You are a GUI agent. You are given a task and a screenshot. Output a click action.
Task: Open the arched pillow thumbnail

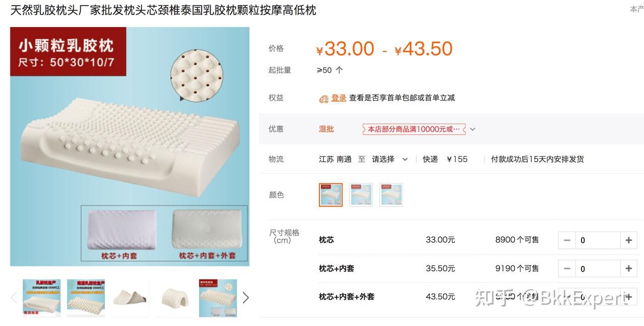[x=174, y=298]
